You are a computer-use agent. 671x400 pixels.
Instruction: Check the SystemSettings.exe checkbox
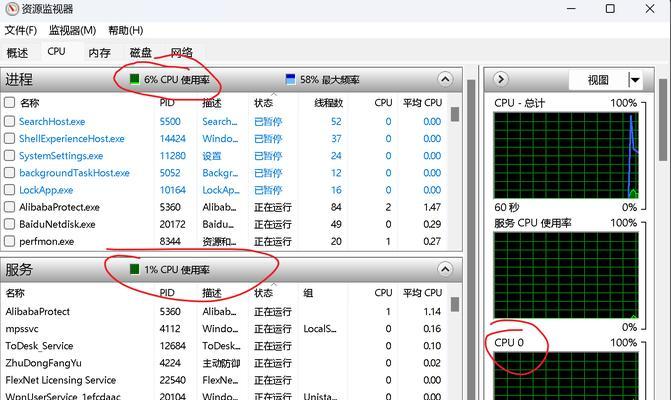[x=9, y=156]
